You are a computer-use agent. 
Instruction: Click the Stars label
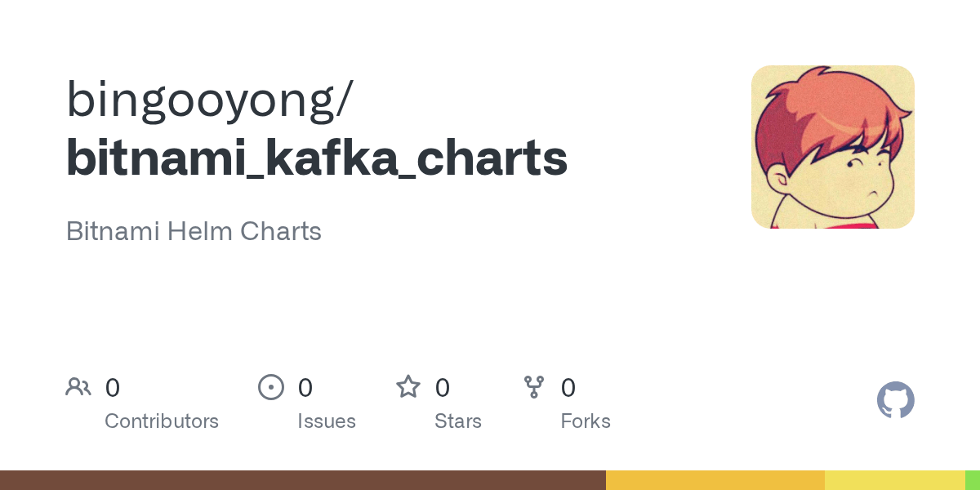pos(458,421)
